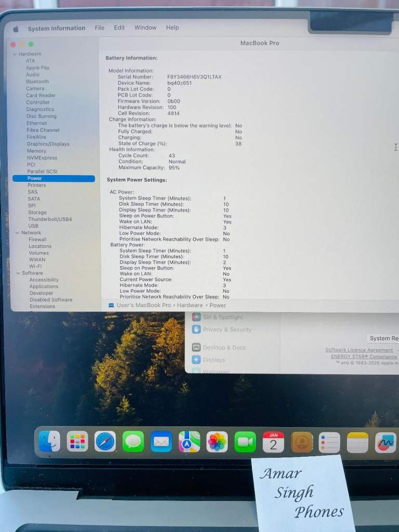Open the Apple menu
Viewport: 399px width, 532px height.
coord(16,29)
